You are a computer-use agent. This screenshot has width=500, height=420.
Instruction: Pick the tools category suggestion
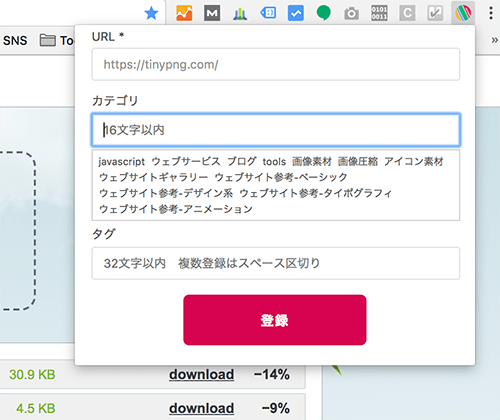(274, 162)
